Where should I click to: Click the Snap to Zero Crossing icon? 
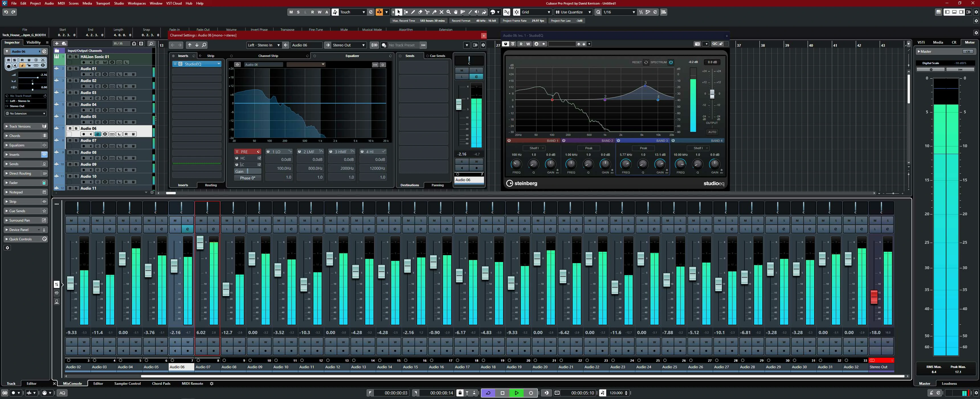pyautogui.click(x=507, y=12)
